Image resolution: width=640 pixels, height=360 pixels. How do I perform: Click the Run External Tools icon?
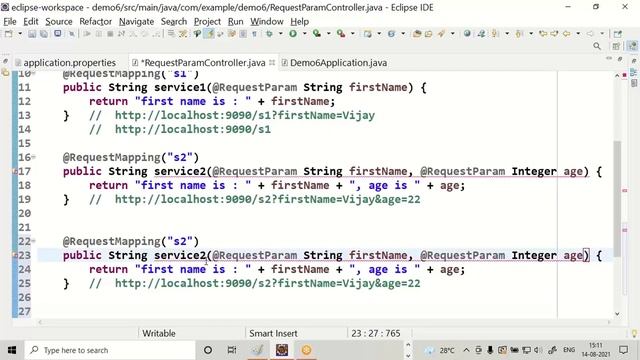(341, 34)
